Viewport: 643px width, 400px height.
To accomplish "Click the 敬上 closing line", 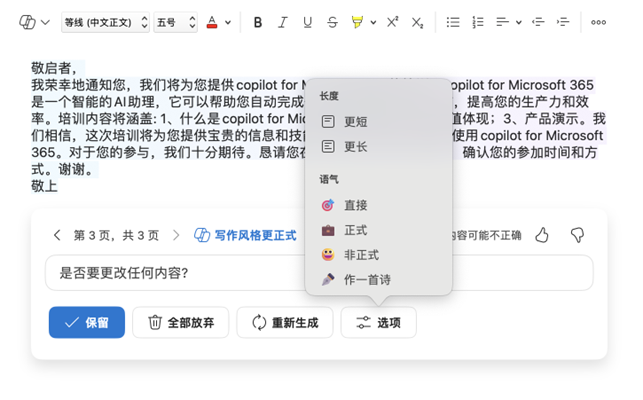I will pos(44,186).
